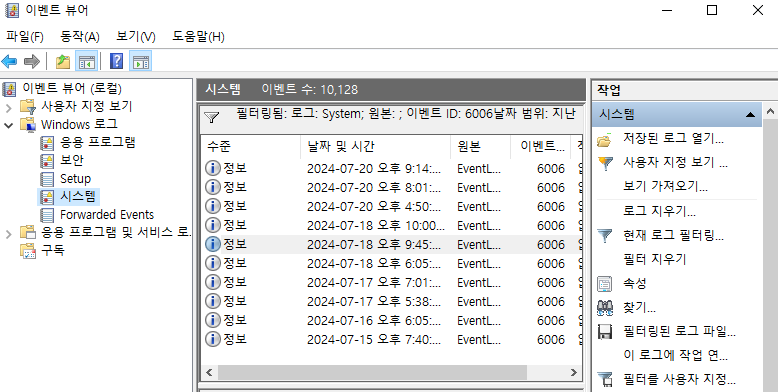
Task: Click 로그 지우기... action
Action: tap(659, 211)
